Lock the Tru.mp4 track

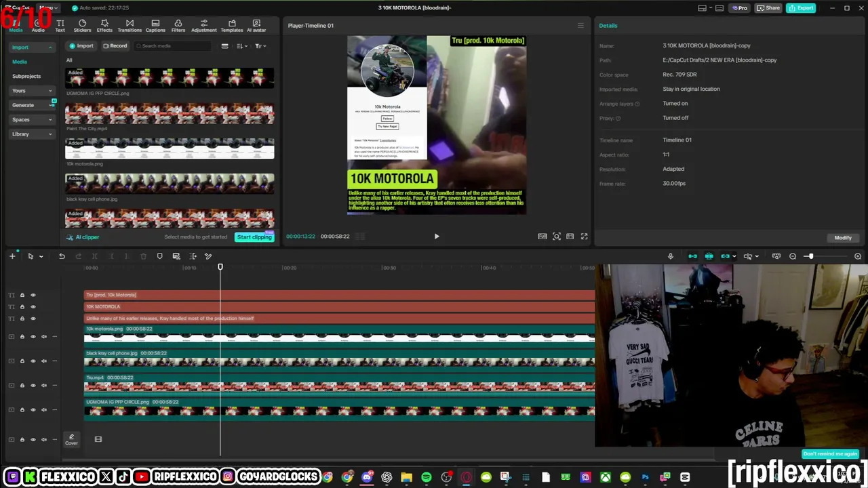pyautogui.click(x=22, y=386)
